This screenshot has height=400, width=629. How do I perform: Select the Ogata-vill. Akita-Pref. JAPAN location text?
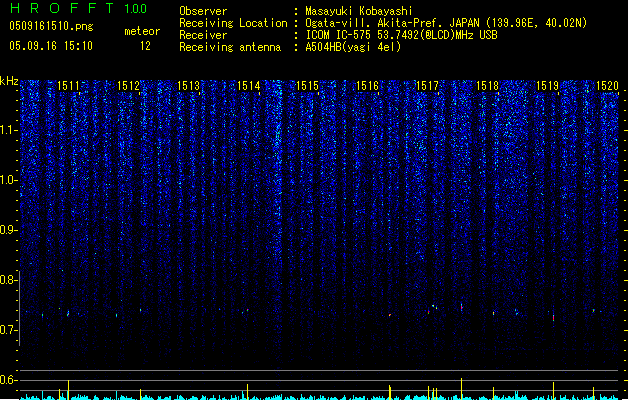(x=446, y=23)
